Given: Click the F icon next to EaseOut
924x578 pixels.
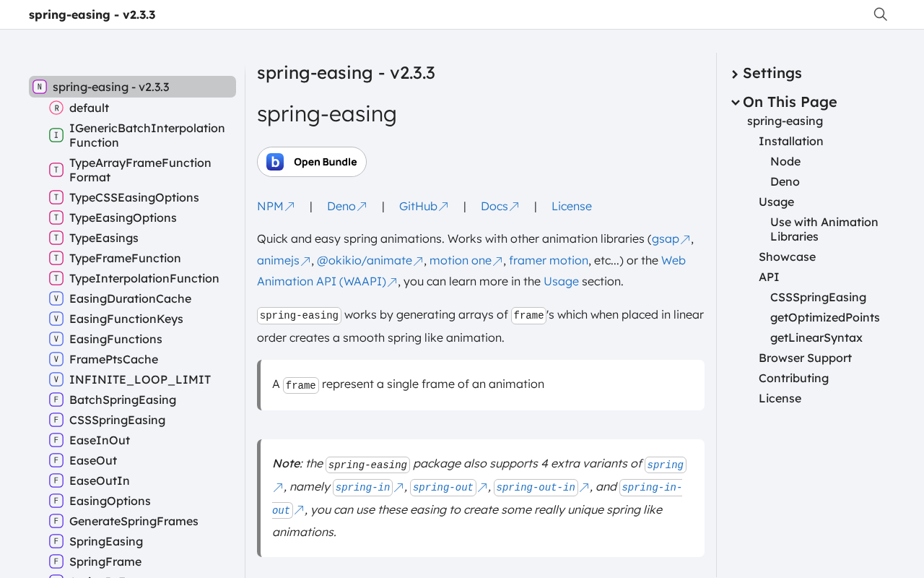Looking at the screenshot, I should (x=56, y=460).
